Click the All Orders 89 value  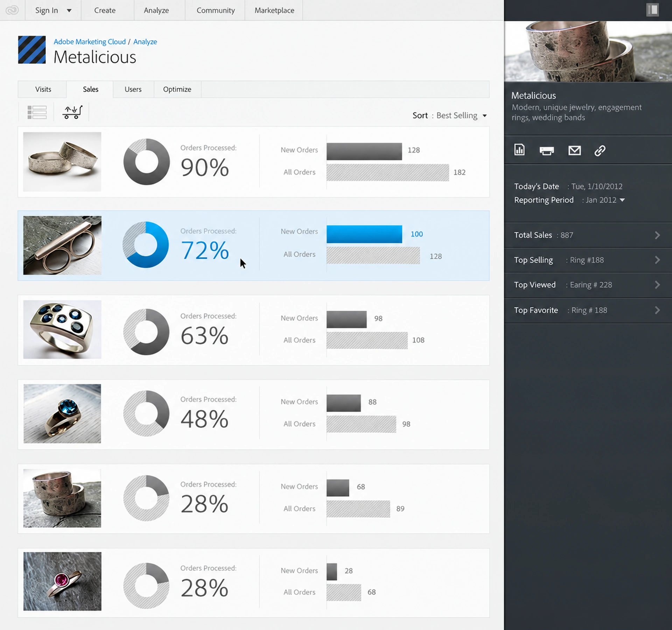(400, 509)
